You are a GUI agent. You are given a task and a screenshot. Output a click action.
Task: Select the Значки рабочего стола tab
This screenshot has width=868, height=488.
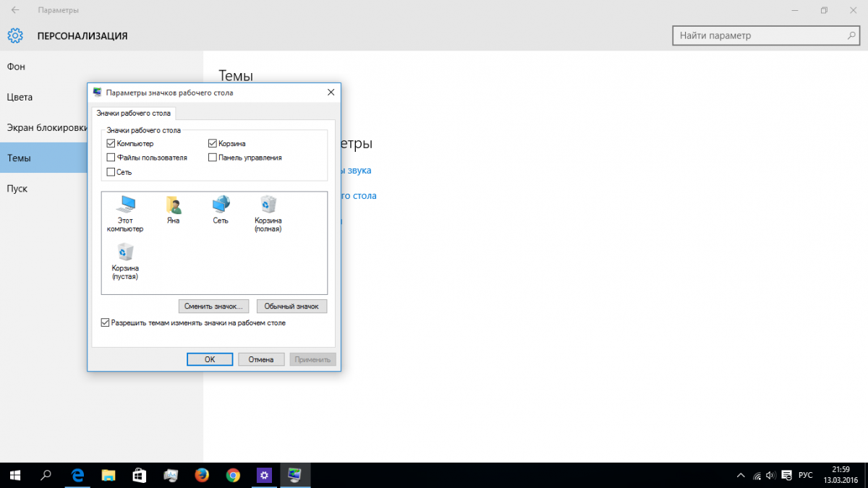[134, 114]
